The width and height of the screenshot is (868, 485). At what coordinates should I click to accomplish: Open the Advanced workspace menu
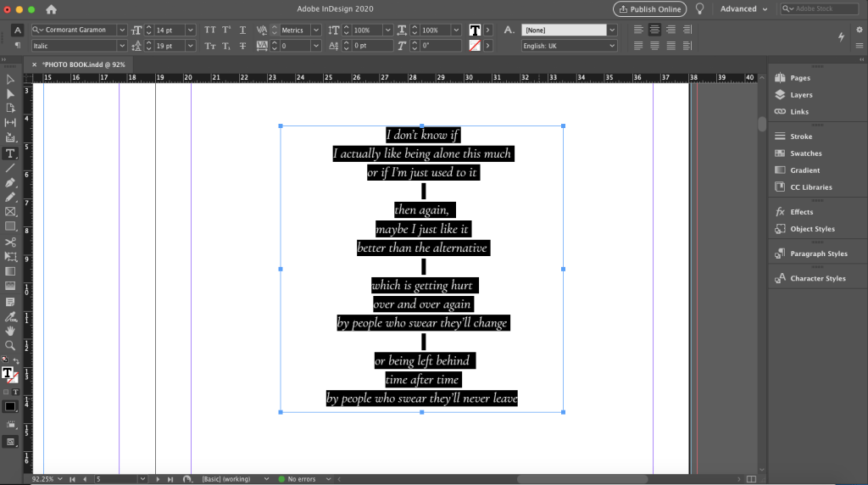pos(743,9)
